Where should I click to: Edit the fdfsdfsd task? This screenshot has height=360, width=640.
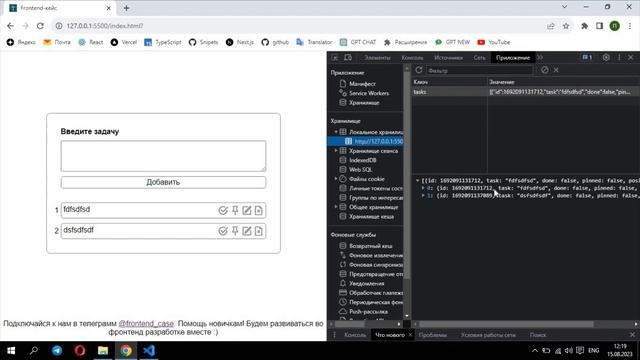247,210
